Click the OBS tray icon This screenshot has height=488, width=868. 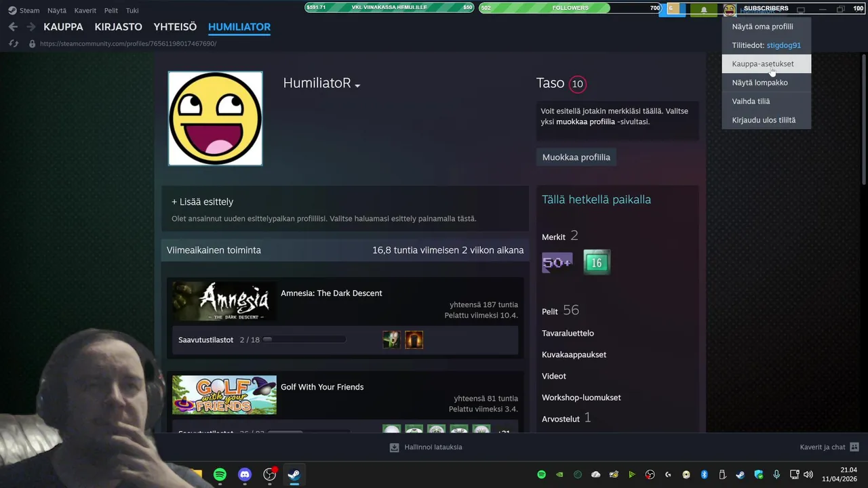point(650,474)
